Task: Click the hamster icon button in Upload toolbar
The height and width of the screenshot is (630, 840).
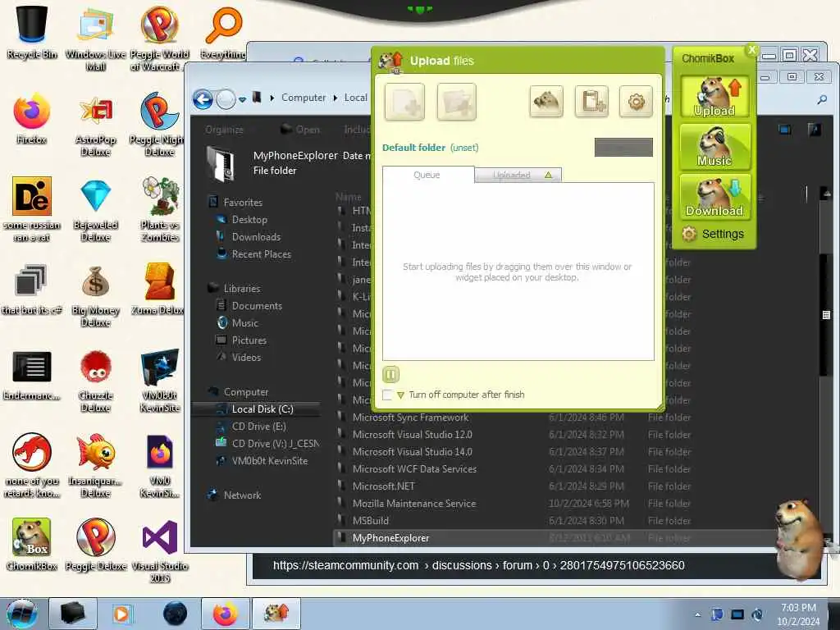Action: pos(546,101)
